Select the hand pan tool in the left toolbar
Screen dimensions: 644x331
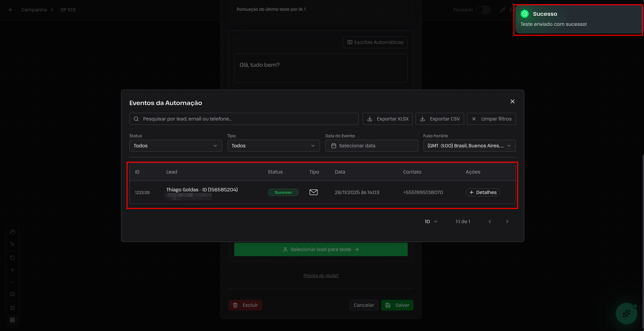(12, 232)
